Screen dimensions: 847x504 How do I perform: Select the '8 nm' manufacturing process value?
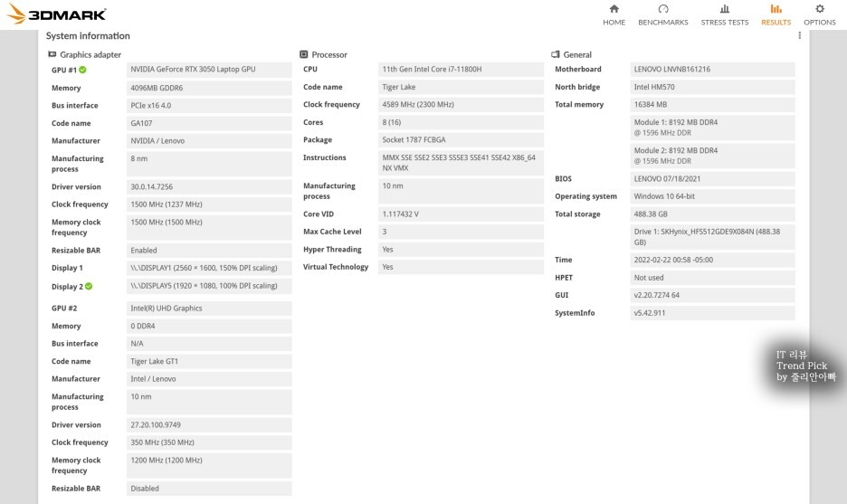tap(209, 164)
